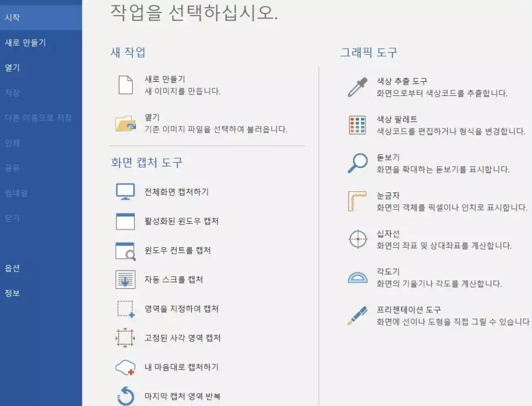Click the description 기존 이미지 파일을 선택하여 불러옵니다.
This screenshot has height=406, width=532.
coord(216,130)
